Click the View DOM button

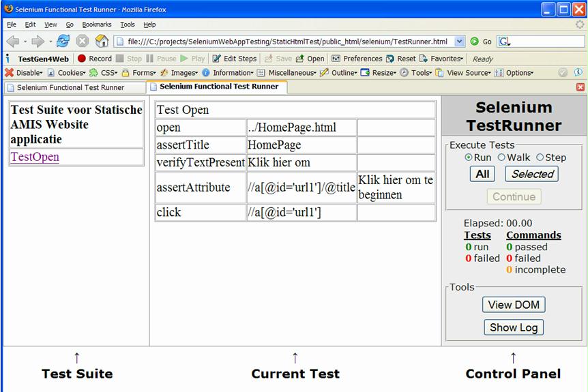click(514, 305)
